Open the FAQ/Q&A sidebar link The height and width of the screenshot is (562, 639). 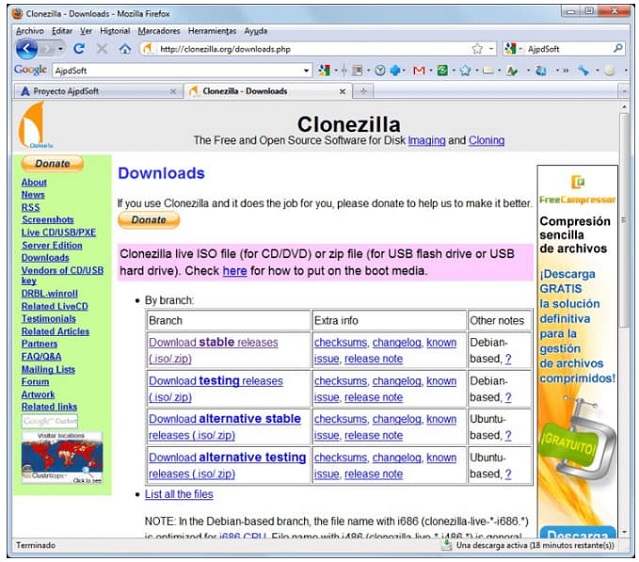pos(42,357)
